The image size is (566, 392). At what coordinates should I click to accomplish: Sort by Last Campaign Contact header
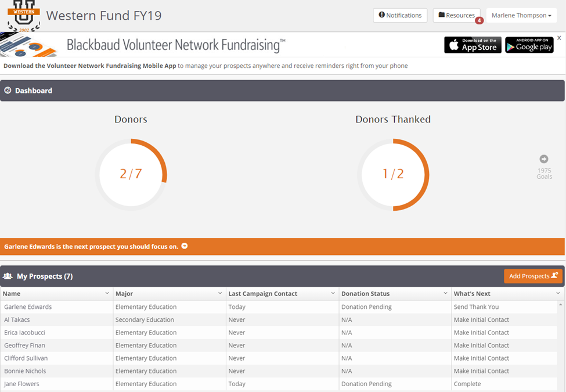coord(263,294)
